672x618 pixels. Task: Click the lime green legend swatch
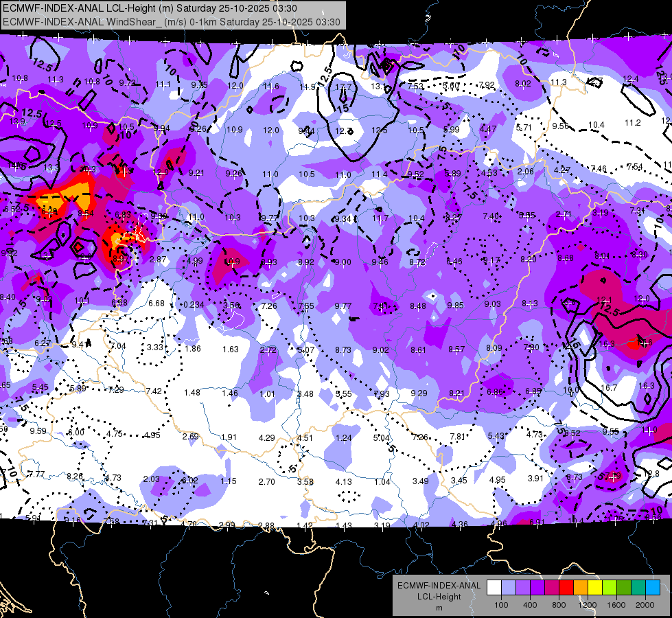[x=610, y=588]
